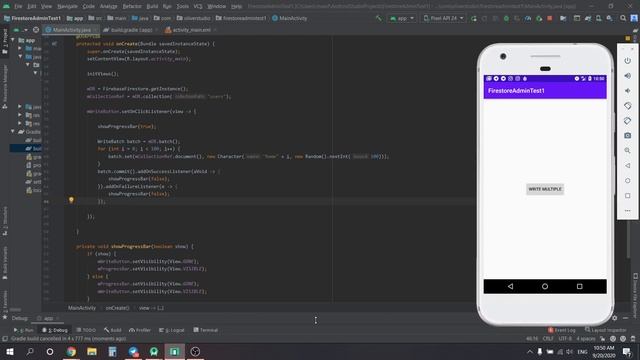Viewport: 640px width, 360px height.
Task: Open File Explorer from the Windows taskbar
Action: [92, 351]
